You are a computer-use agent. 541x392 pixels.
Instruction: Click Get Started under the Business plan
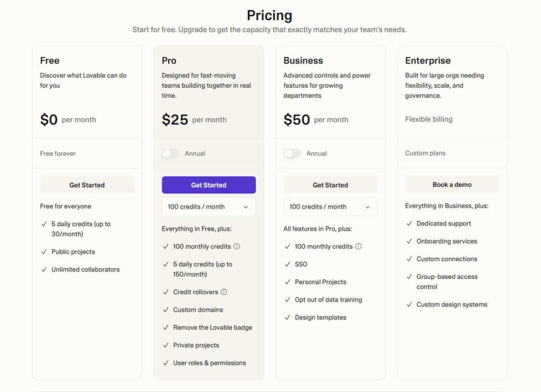(330, 185)
